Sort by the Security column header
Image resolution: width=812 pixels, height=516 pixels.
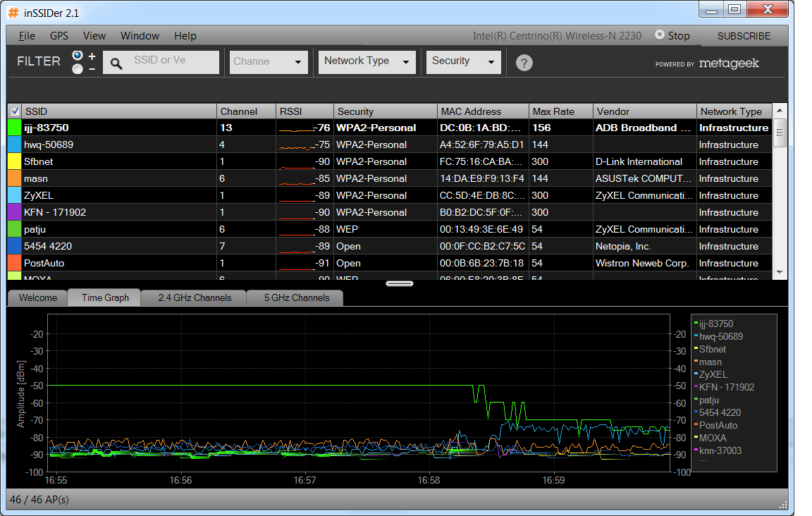coord(386,111)
